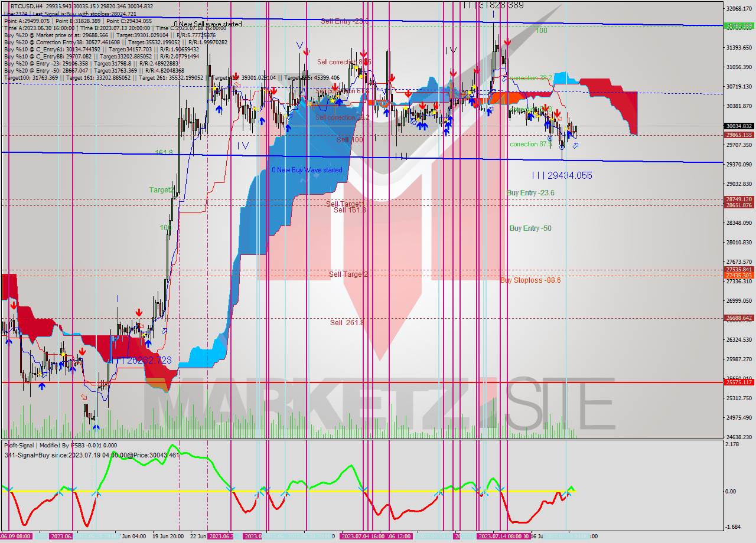Select the 'Sell 161.8' label
The image size is (756, 543).
pyautogui.click(x=350, y=210)
